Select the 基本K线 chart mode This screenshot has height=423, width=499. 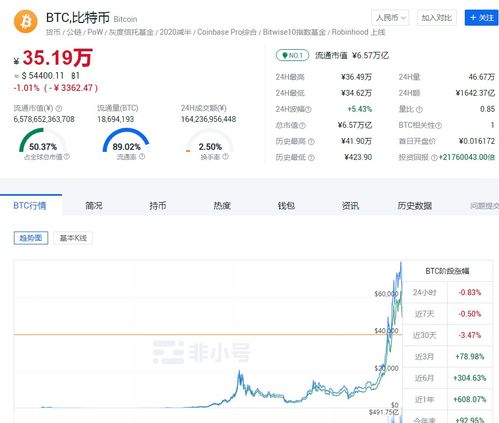tap(73, 238)
